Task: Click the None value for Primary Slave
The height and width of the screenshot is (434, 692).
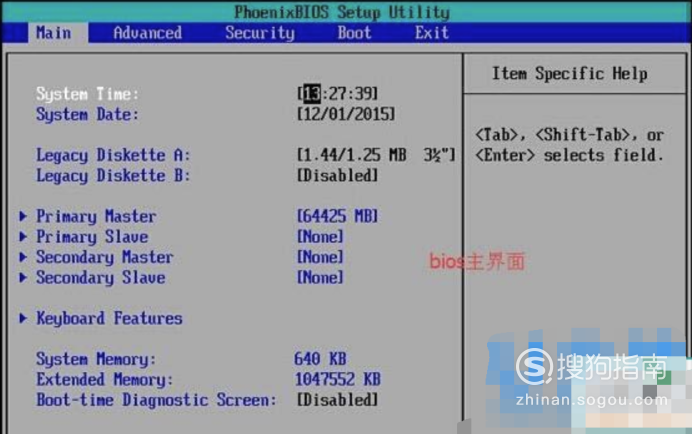Action: coord(320,236)
